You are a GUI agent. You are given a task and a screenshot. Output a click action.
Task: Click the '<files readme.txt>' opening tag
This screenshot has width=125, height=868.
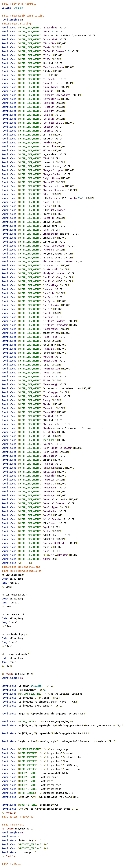(x=13, y=614)
